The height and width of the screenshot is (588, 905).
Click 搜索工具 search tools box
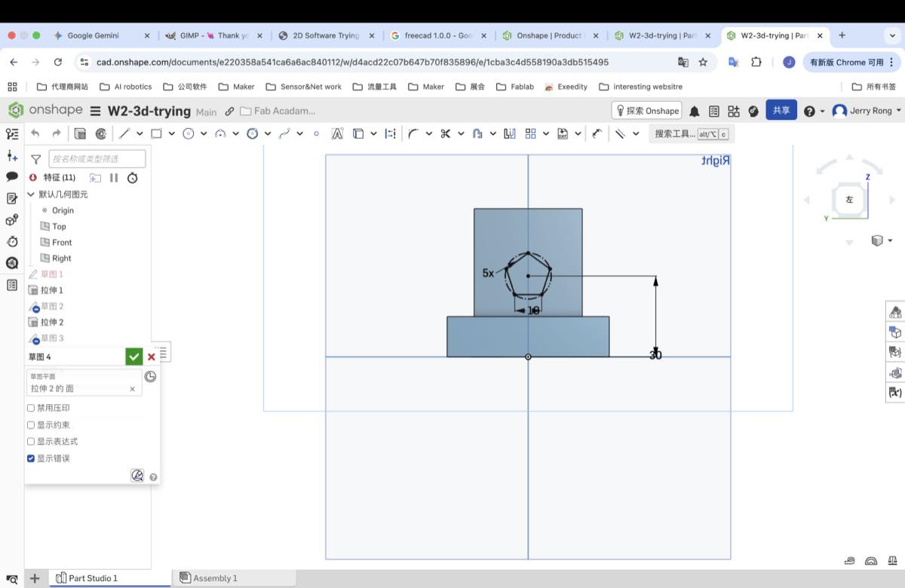[692, 133]
